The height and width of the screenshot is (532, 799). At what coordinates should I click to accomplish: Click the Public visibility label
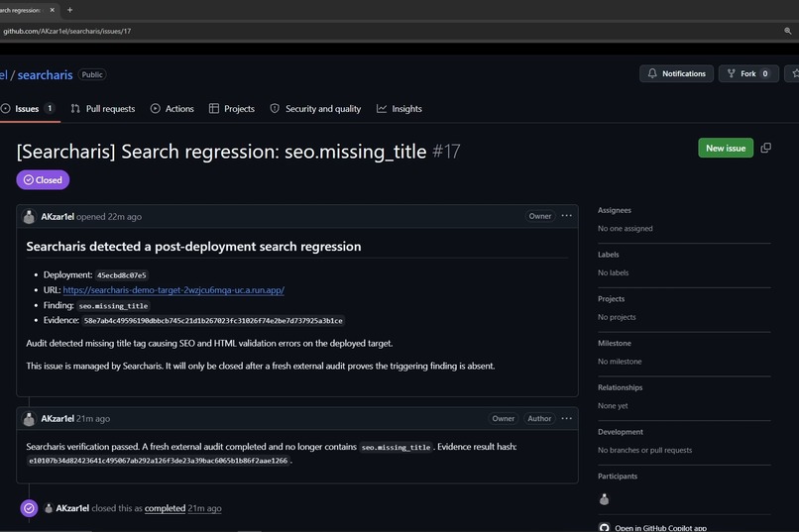click(x=92, y=74)
